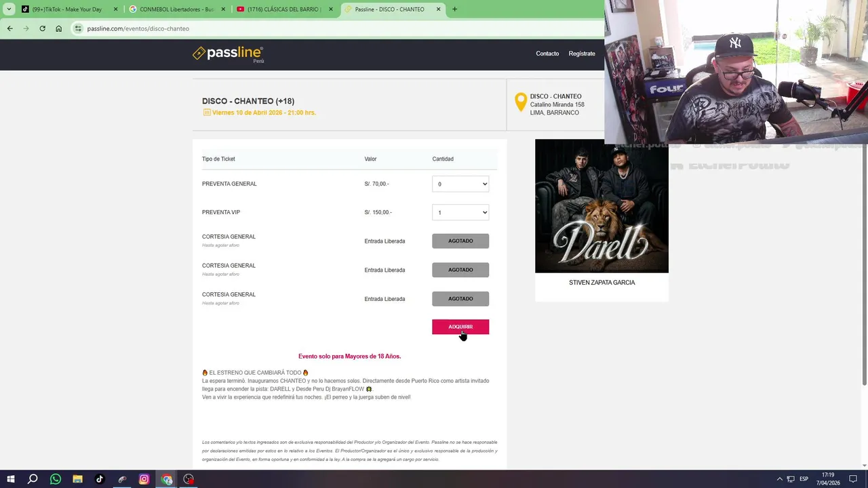The image size is (868, 488).
Task: Click the 'Tipo de Ticket' column header
Action: point(218,159)
